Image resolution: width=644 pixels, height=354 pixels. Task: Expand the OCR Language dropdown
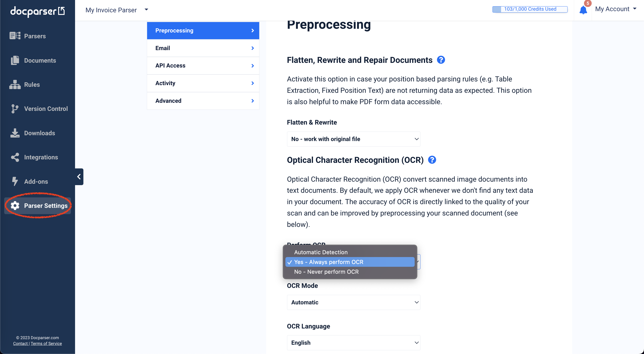(353, 342)
